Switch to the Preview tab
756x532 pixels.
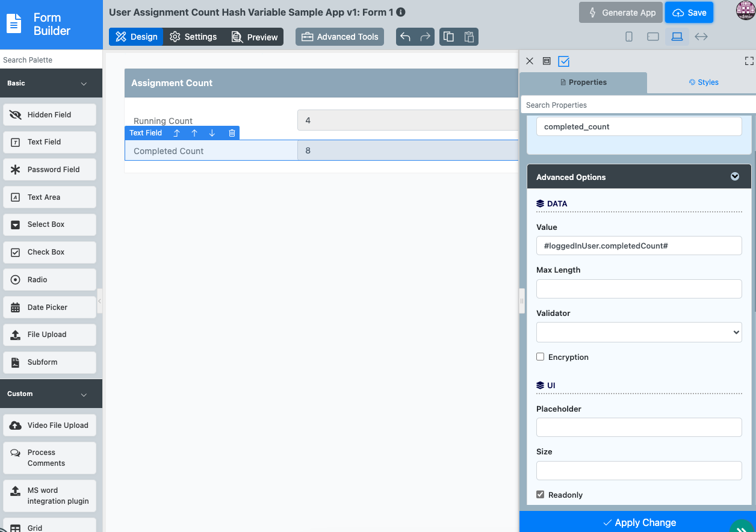254,37
